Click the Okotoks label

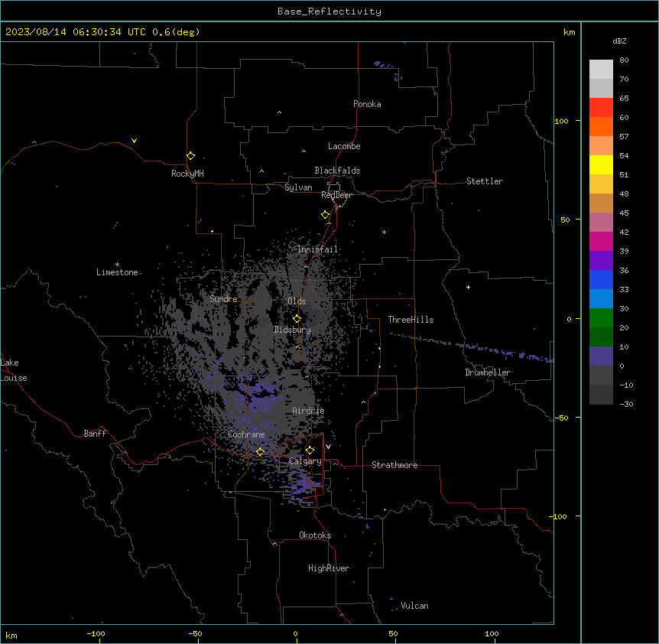coord(315,535)
